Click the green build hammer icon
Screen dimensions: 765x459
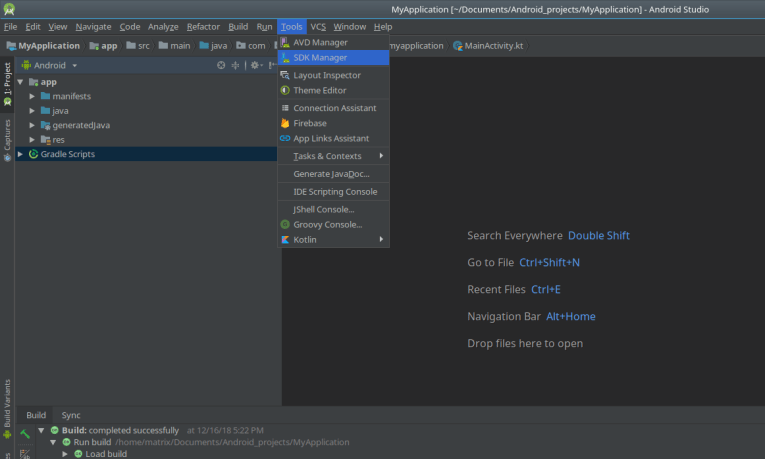pos(24,434)
